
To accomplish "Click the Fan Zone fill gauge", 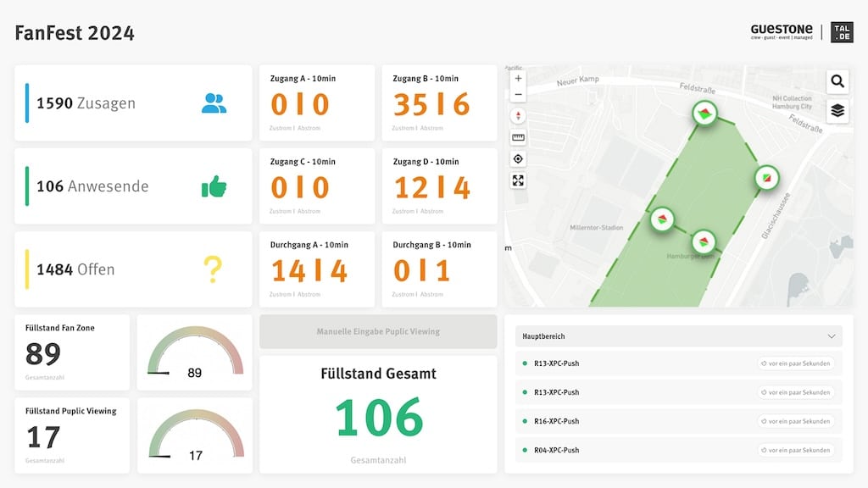I will tap(195, 353).
